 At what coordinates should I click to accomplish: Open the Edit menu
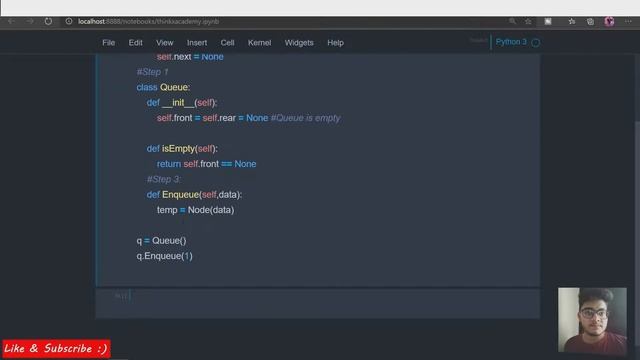[136, 42]
